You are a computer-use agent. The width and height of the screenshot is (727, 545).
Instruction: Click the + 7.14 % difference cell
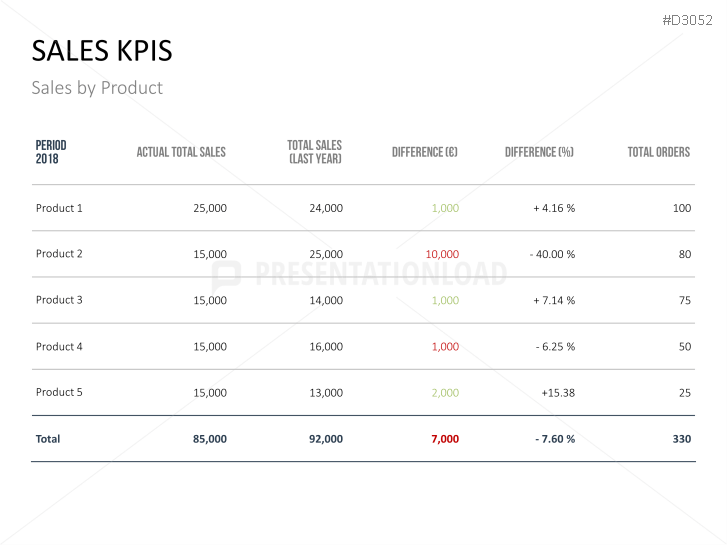coord(554,300)
